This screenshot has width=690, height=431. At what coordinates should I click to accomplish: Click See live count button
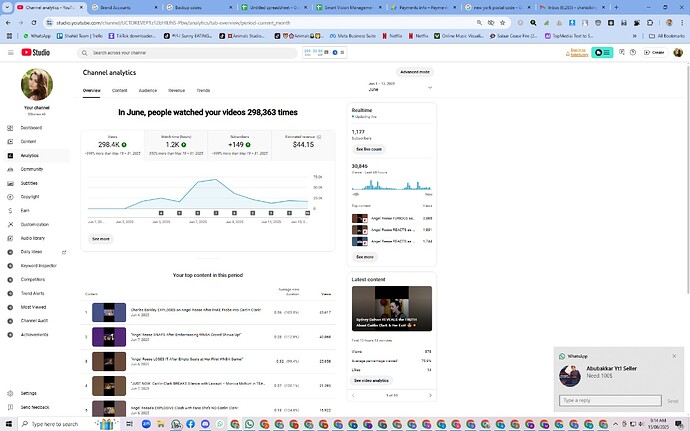(x=369, y=149)
